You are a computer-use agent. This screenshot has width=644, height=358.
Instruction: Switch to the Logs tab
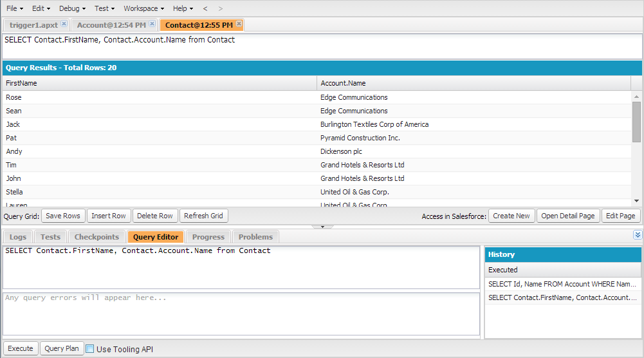pyautogui.click(x=18, y=237)
